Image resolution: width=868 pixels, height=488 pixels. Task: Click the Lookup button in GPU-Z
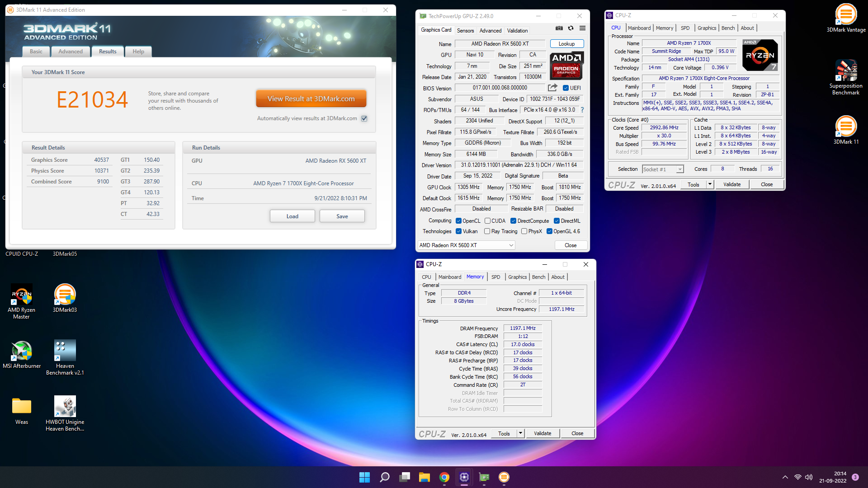point(566,44)
